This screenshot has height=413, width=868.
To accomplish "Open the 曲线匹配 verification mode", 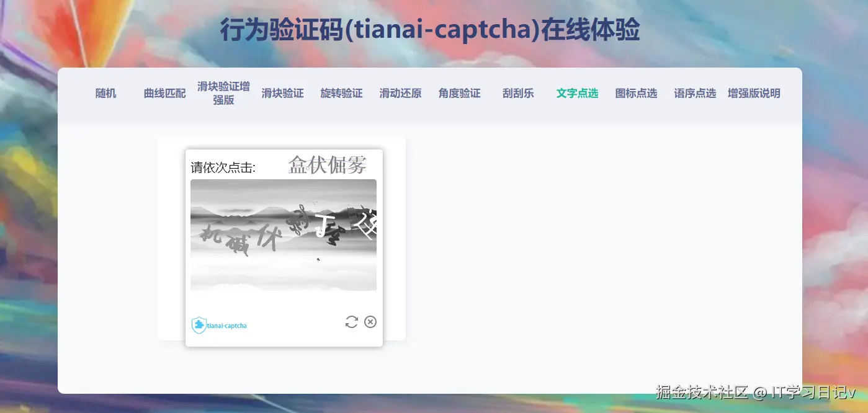I will click(x=164, y=93).
